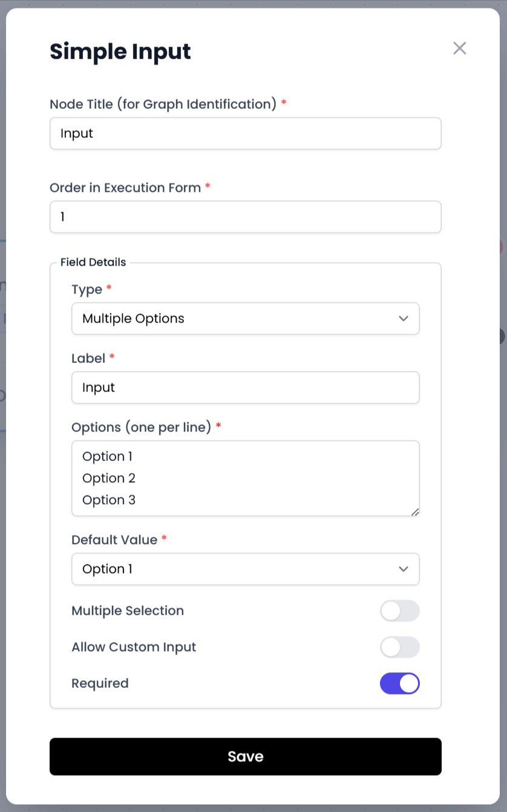Image resolution: width=507 pixels, height=812 pixels.
Task: Click the Options textarea
Action: 245,478
